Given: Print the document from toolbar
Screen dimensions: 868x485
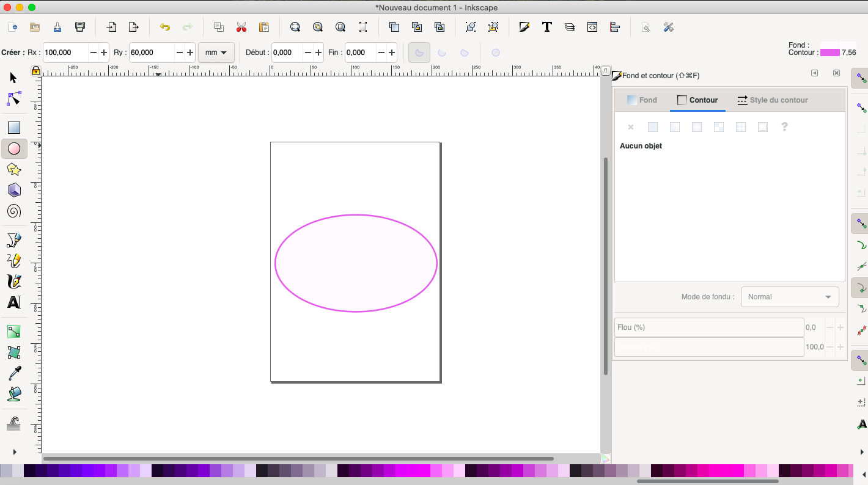Looking at the screenshot, I should 80,27.
